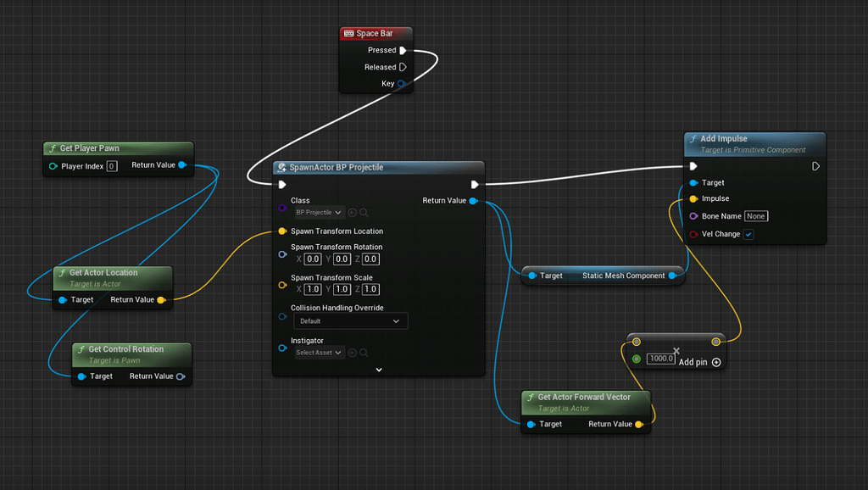Click the Add pin button on multiply node
868x490 pixels.
coord(716,362)
